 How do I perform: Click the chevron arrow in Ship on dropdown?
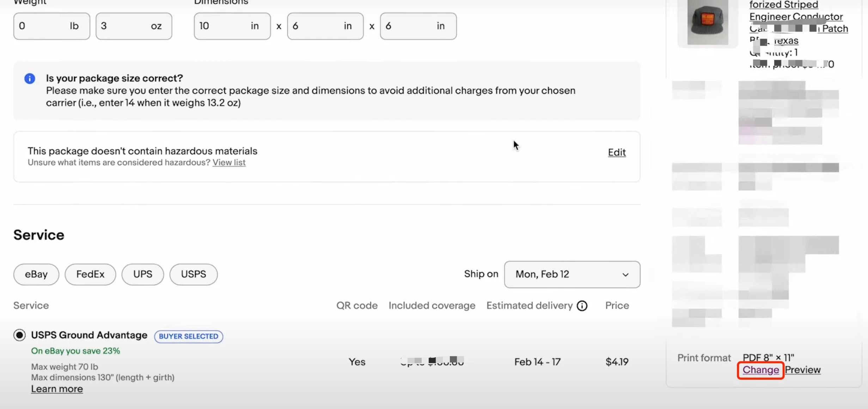625,275
